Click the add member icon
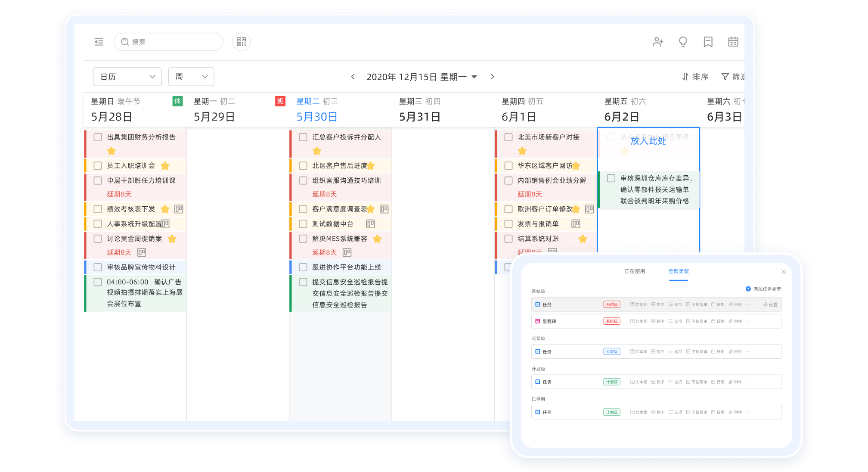The width and height of the screenshot is (868, 472). (x=658, y=42)
